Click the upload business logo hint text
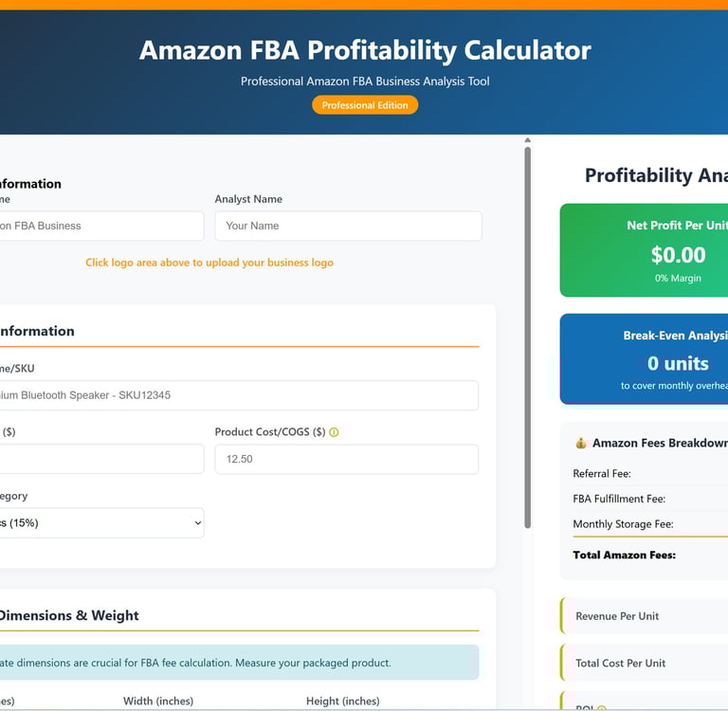The height and width of the screenshot is (711, 728). click(209, 263)
